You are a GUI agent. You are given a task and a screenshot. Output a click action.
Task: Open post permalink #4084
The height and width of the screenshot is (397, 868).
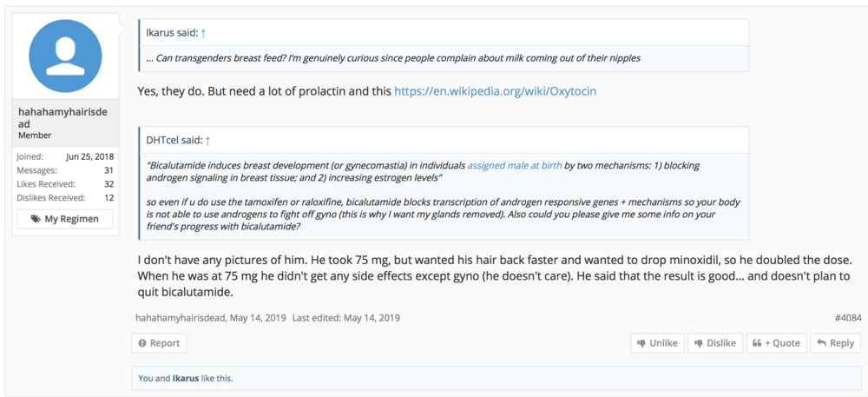(x=848, y=318)
